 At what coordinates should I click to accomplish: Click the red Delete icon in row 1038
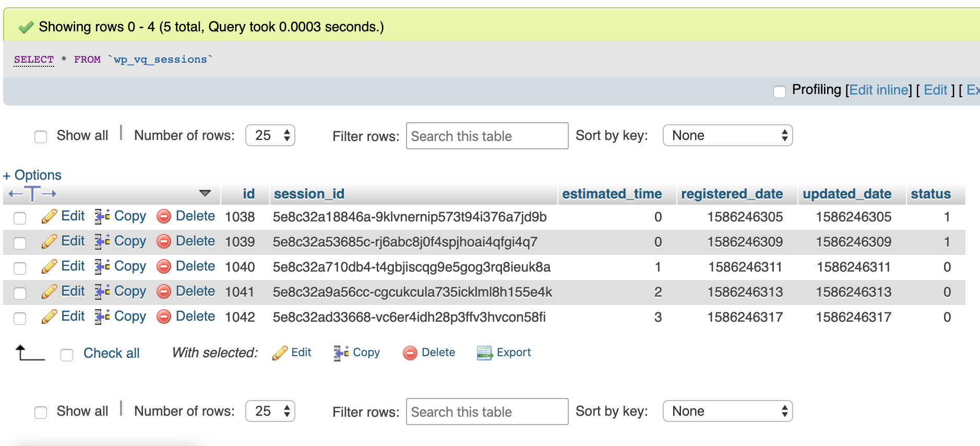(164, 216)
